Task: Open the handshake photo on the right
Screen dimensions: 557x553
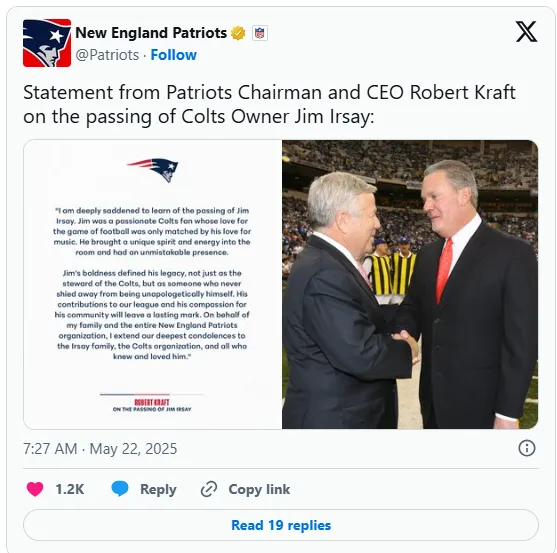Action: coord(410,284)
